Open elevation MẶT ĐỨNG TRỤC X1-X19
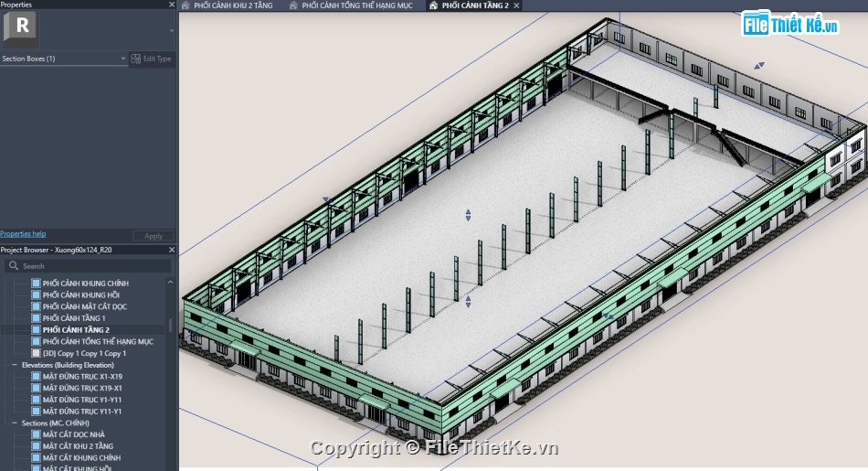 82,377
